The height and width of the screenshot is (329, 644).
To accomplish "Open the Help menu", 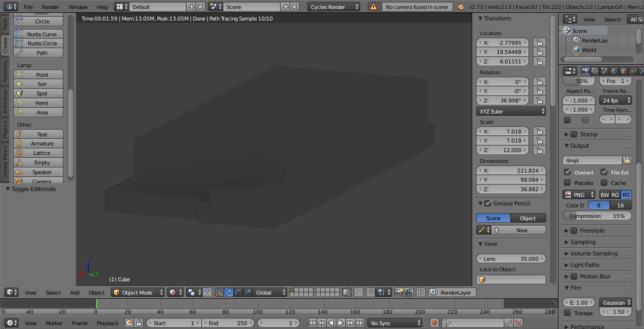I will 103,7.
